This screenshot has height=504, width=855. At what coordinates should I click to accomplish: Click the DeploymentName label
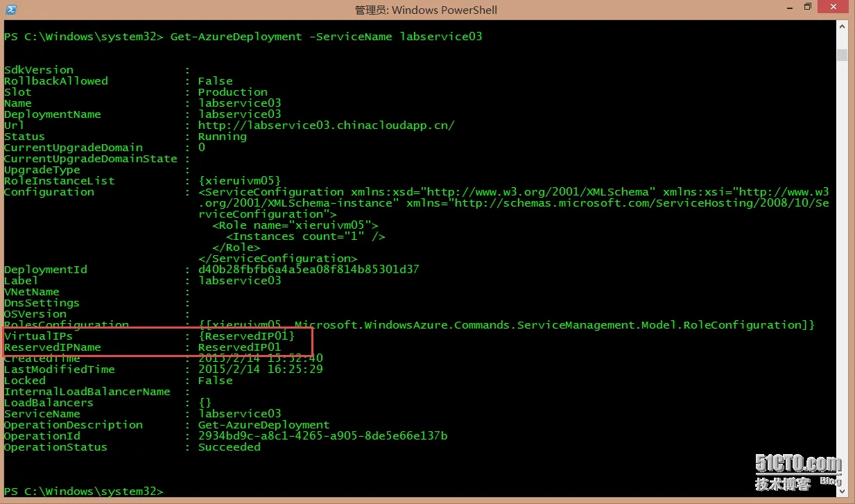click(52, 114)
